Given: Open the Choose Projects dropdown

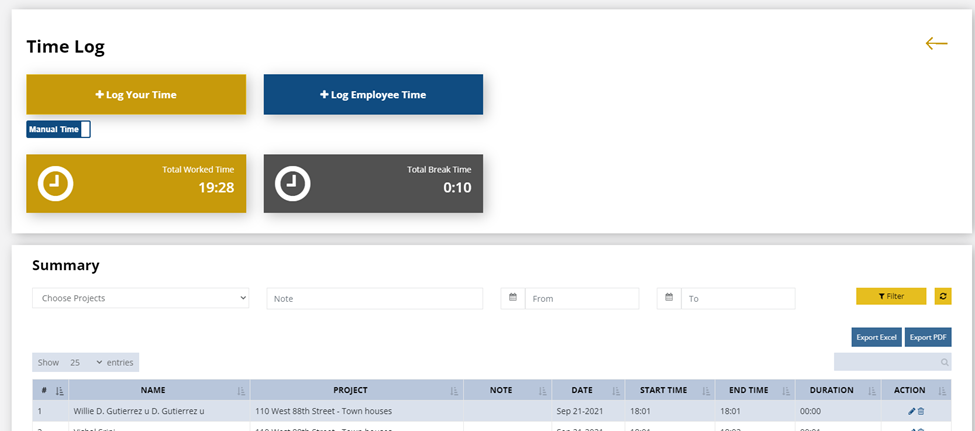Looking at the screenshot, I should (140, 298).
